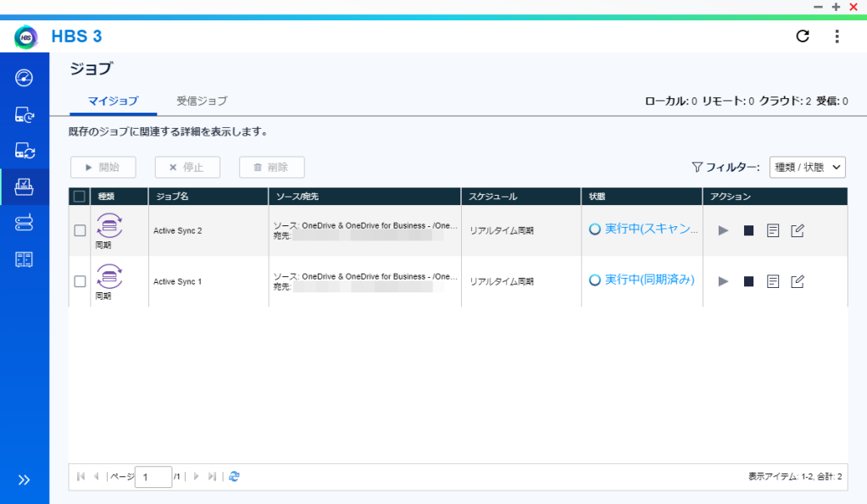Go to next page in pagination

point(196,476)
